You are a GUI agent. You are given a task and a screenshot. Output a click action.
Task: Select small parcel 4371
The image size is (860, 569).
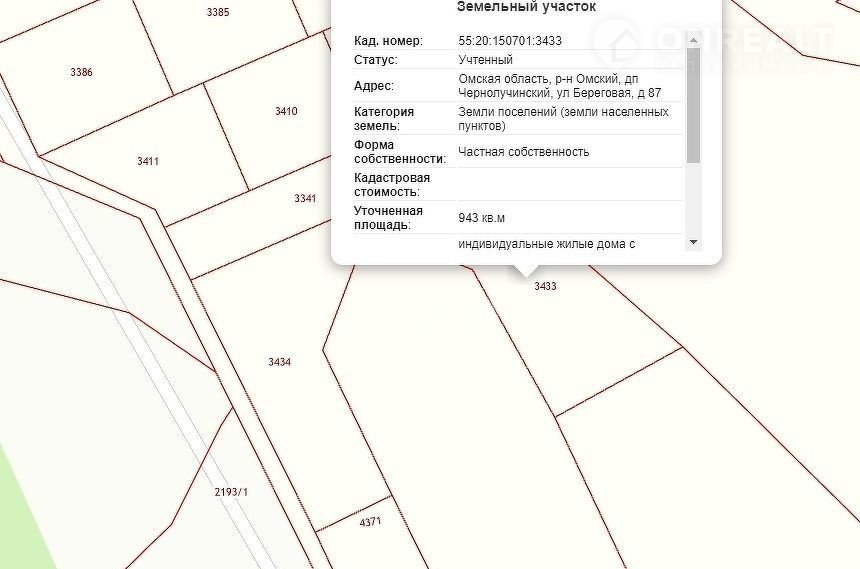click(369, 521)
